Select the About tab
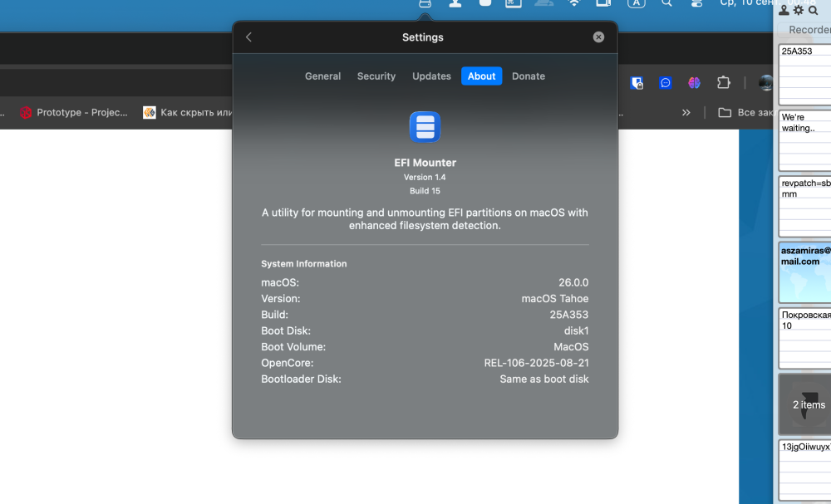Screen dimensions: 831x504 (x=481, y=76)
